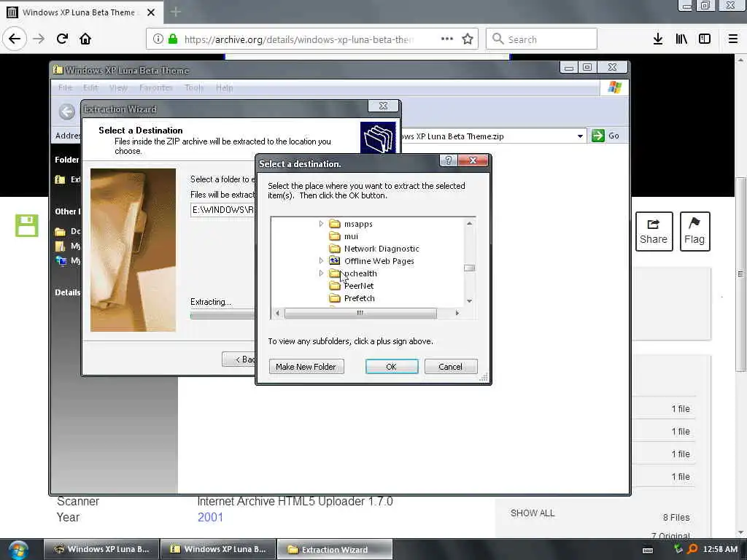This screenshot has width=747, height=560.
Task: Click the extraction path input field
Action: pyautogui.click(x=223, y=209)
